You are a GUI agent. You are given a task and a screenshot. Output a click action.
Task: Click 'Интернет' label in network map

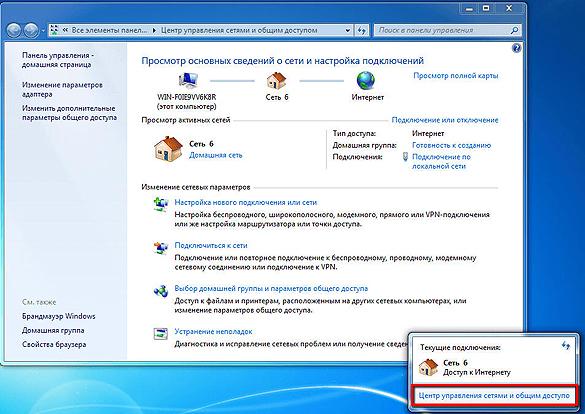point(367,97)
